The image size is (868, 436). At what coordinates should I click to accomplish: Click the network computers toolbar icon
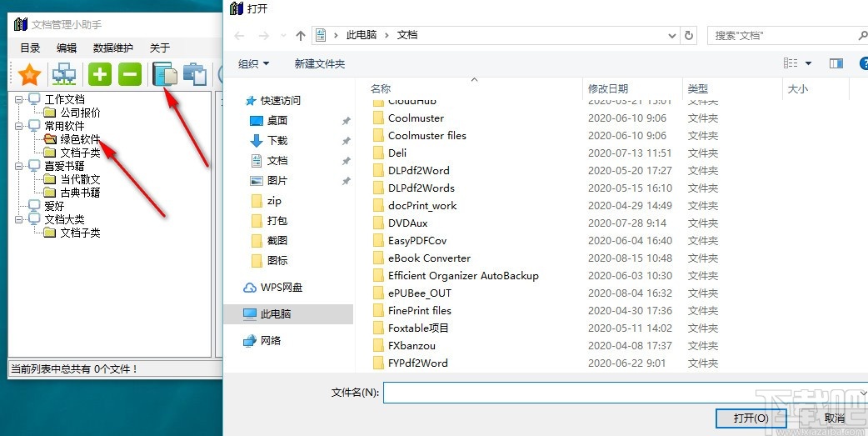(64, 75)
